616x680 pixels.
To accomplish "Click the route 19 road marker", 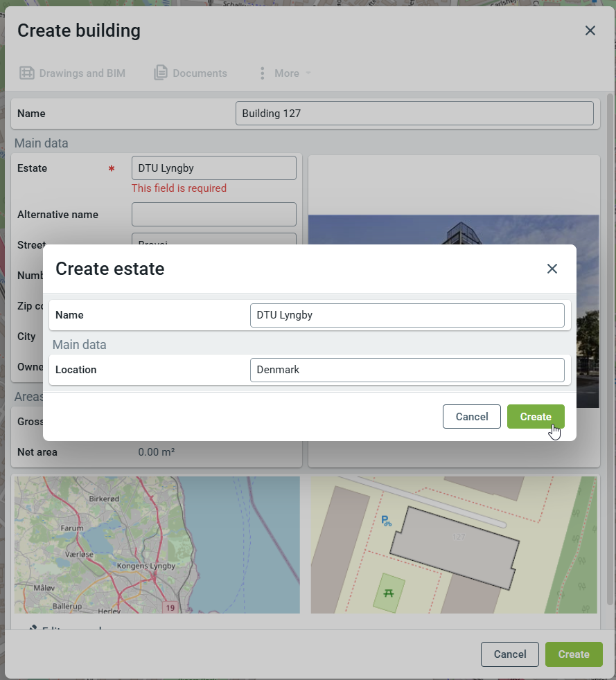I will [x=170, y=607].
